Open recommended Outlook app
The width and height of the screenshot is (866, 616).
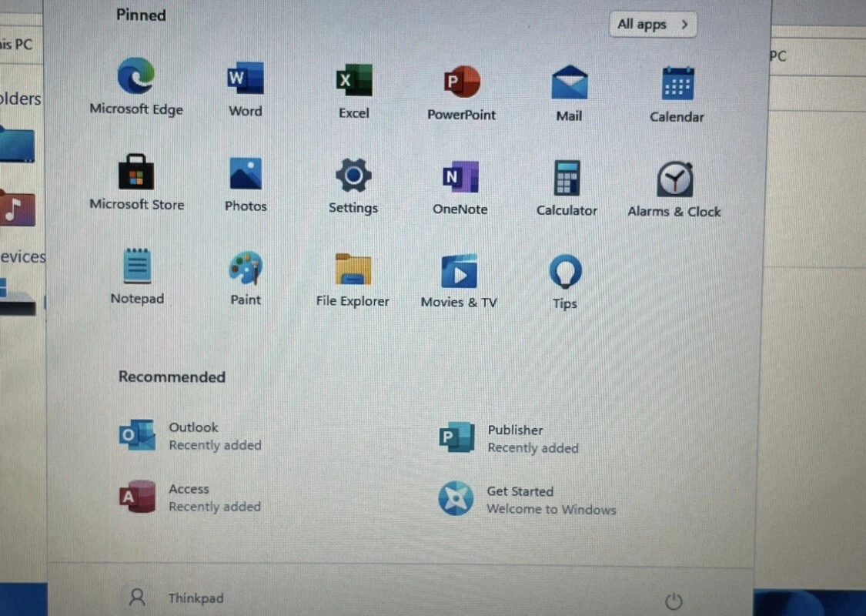[x=191, y=435]
